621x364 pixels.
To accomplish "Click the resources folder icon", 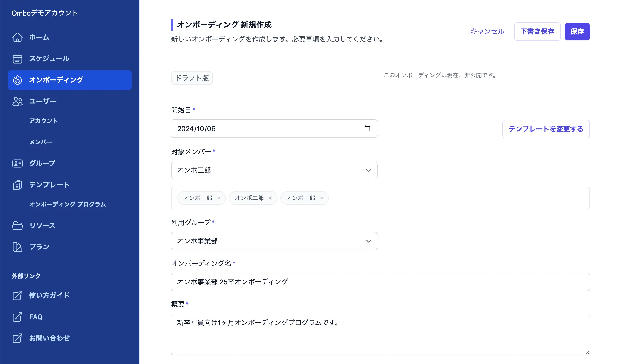I will 17,226.
